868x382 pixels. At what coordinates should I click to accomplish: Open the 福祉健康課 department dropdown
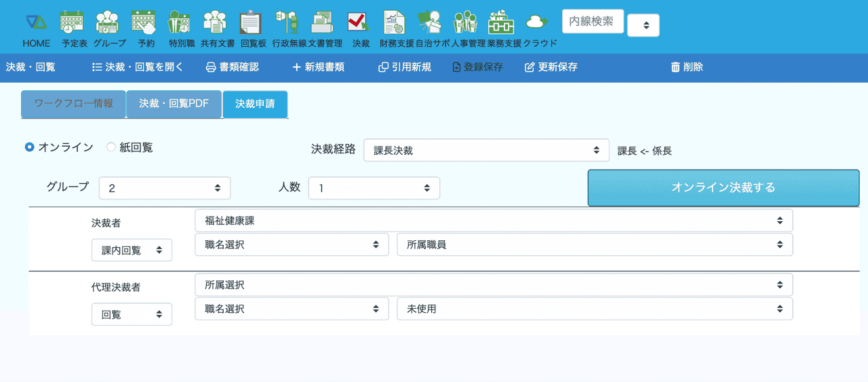tap(493, 221)
